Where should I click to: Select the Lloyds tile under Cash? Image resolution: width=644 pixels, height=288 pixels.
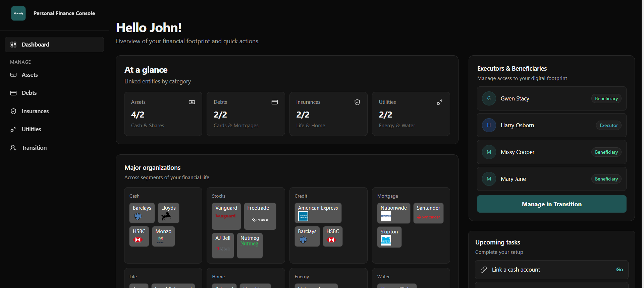tap(168, 213)
